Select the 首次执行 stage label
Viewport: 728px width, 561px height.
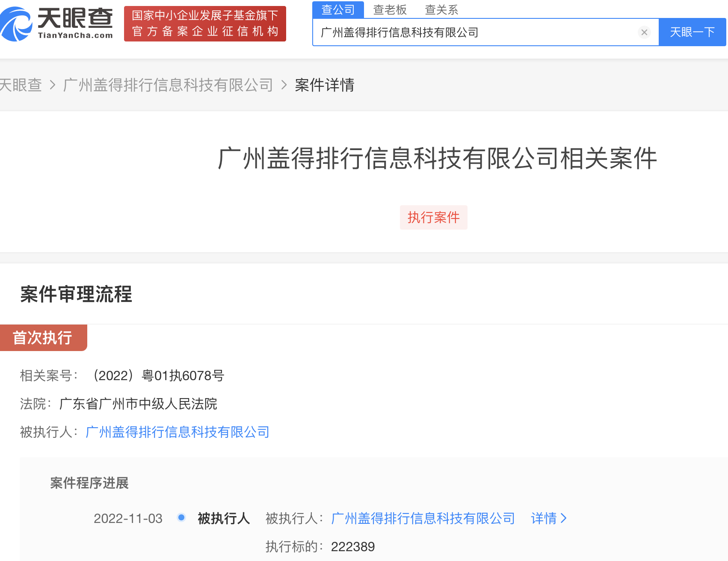43,338
